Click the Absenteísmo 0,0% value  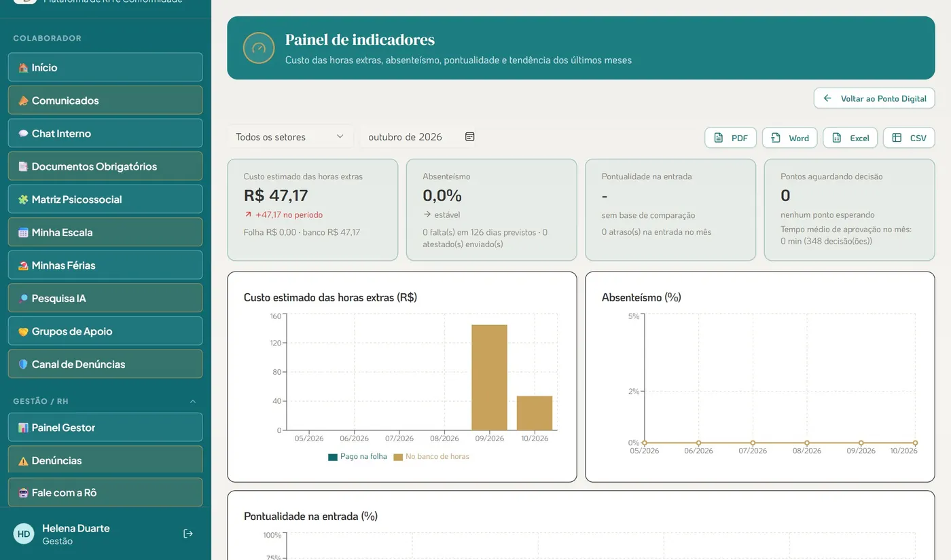click(442, 195)
